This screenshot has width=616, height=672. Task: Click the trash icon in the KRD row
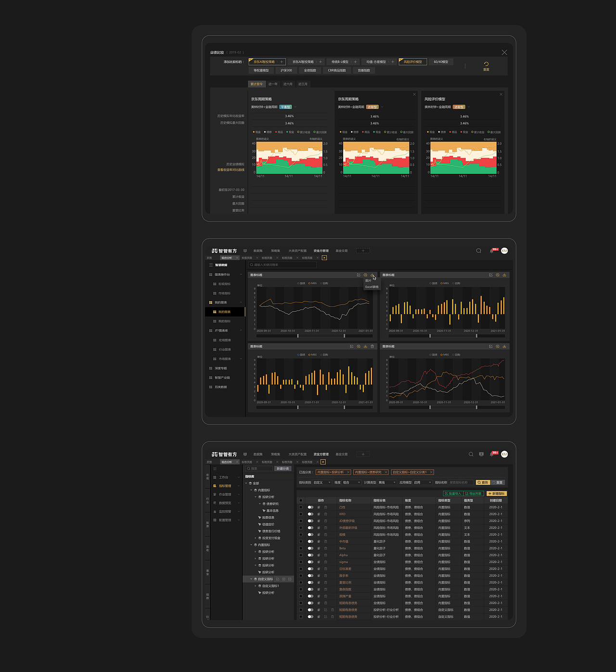pyautogui.click(x=325, y=514)
